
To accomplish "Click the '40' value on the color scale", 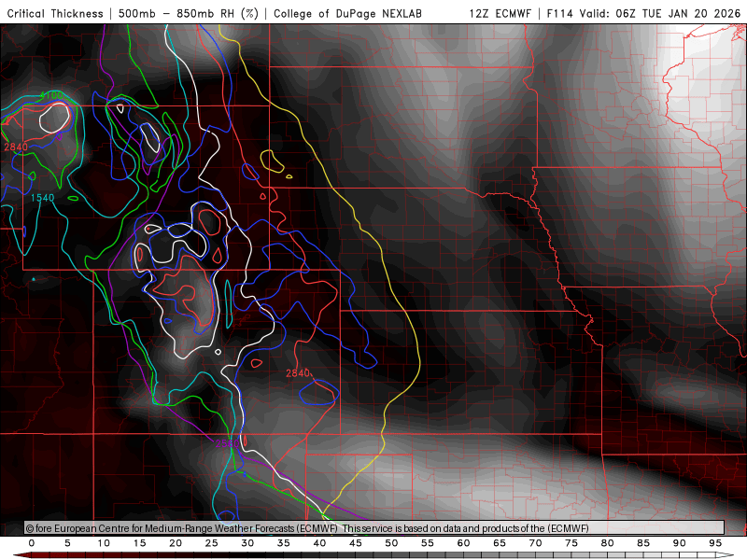I will point(319,543).
